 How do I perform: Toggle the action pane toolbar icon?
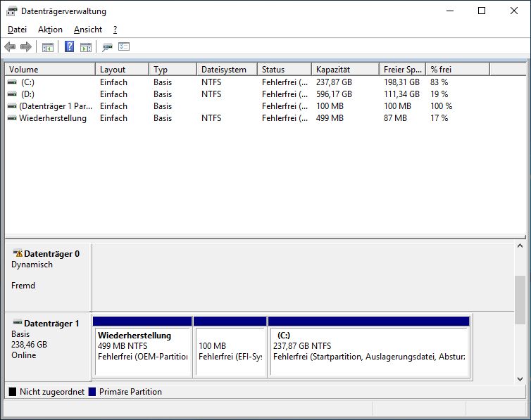(86, 47)
